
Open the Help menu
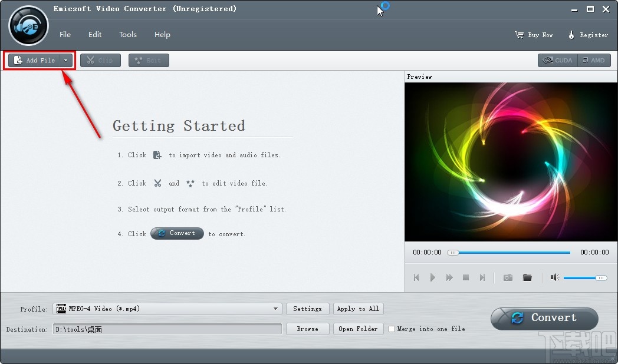[162, 35]
